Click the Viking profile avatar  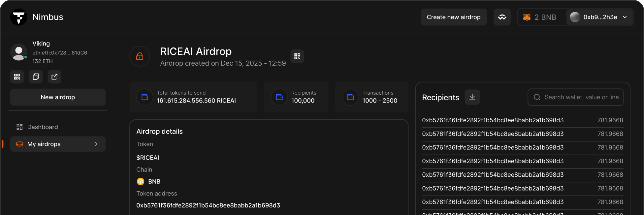pos(19,52)
